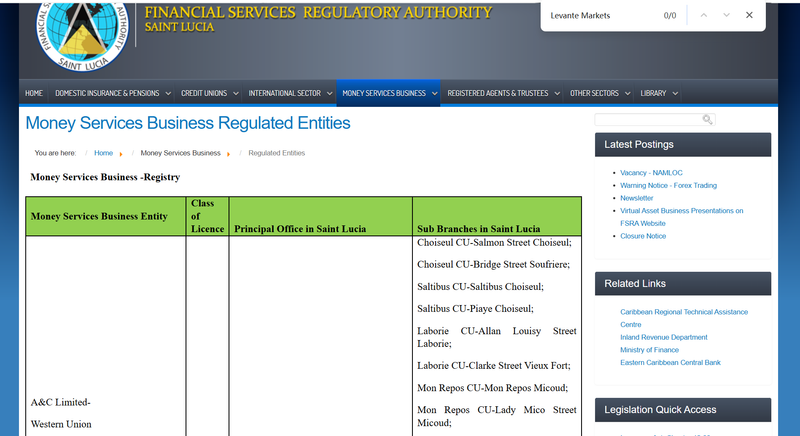Go to next find result arrow
Screen dimensions: 800x436
pos(727,15)
